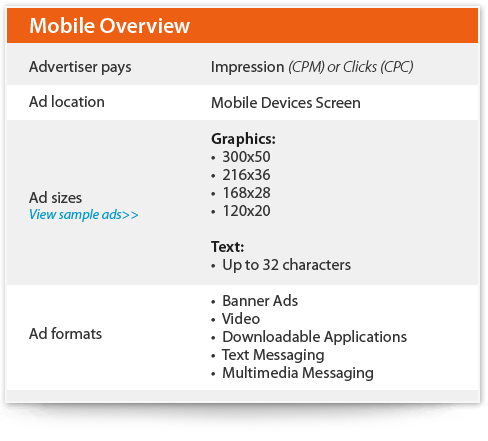Click the Ad sizes label
The width and height of the screenshot is (488, 441).
(x=55, y=198)
